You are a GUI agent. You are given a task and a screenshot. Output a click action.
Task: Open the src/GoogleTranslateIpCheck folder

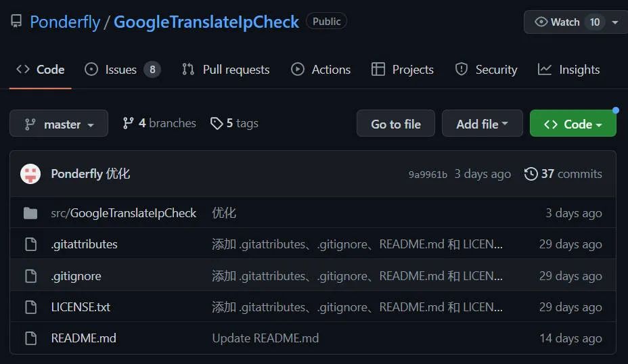click(124, 213)
